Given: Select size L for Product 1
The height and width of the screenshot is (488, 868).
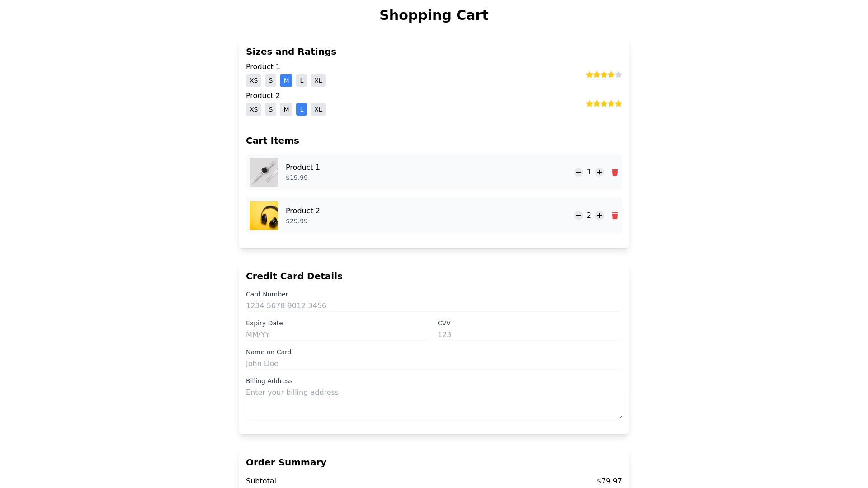Looking at the screenshot, I should coord(302,80).
